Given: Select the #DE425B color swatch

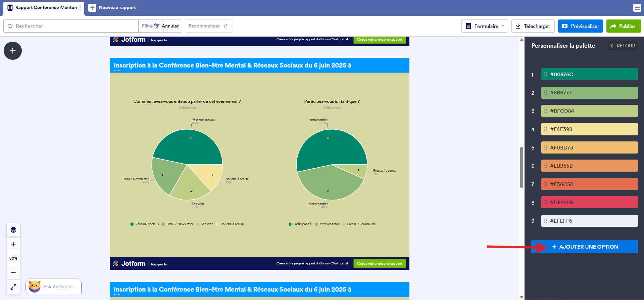Looking at the screenshot, I should click(x=589, y=202).
